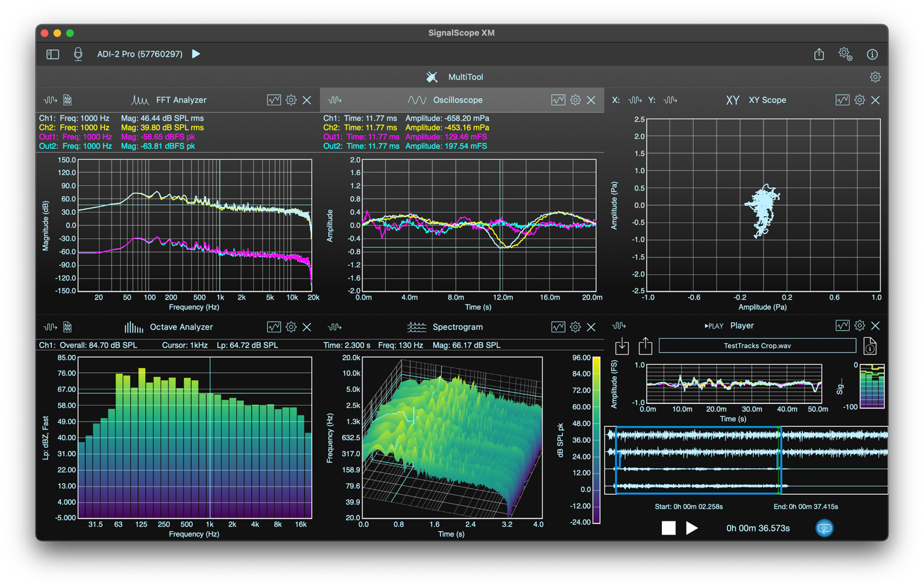Click the TestTracks Crop.wav filename field
Screen dimensions: 924x588
pos(757,346)
